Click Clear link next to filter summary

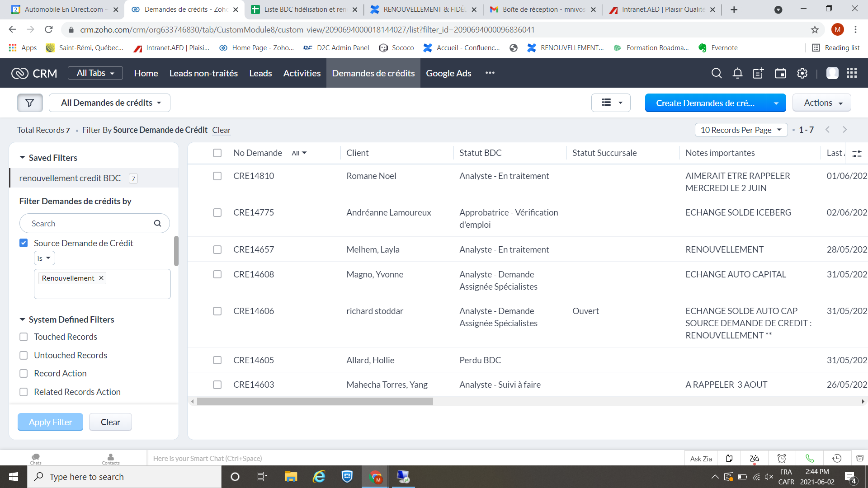tap(222, 130)
